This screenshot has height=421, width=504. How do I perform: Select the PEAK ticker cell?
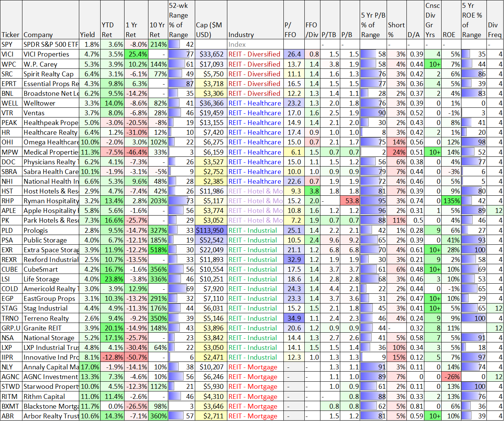click(x=11, y=122)
